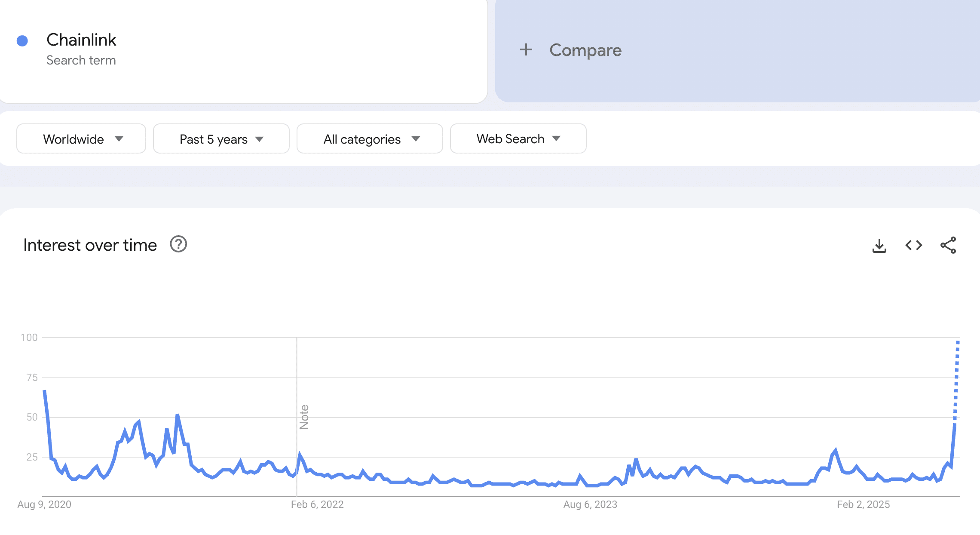Share the trends chart
This screenshot has height=535, width=980.
point(948,245)
